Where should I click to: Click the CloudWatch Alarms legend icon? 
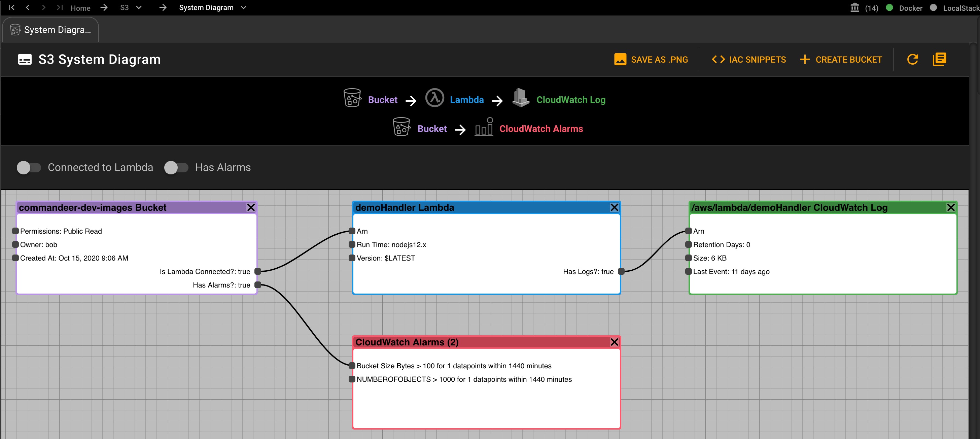coord(484,127)
